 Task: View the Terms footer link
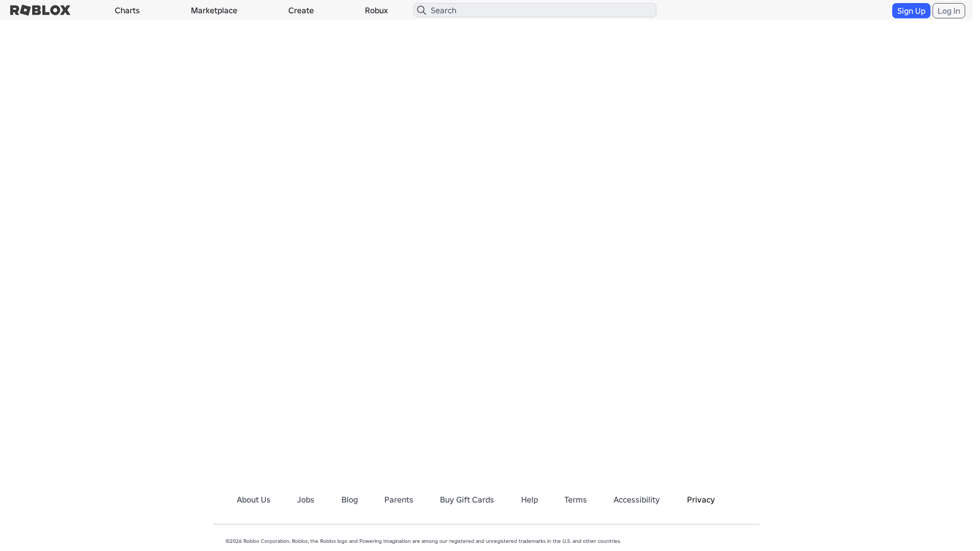[576, 499]
